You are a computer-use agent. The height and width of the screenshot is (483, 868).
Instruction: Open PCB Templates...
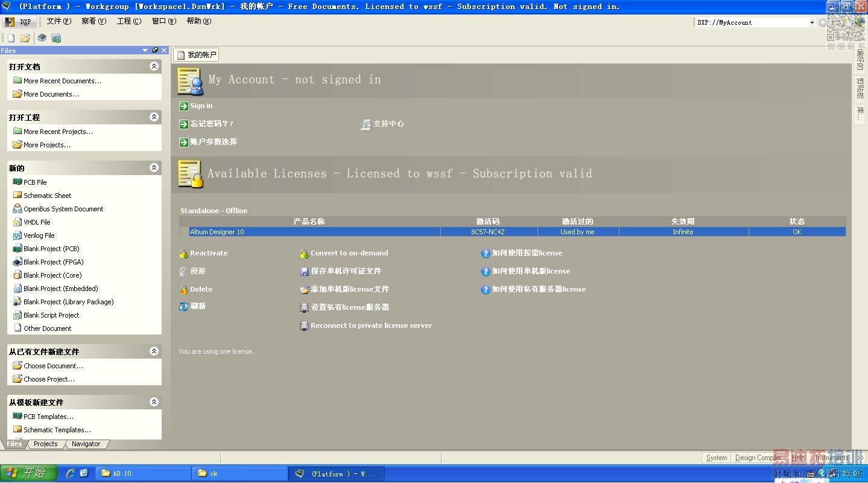click(48, 417)
